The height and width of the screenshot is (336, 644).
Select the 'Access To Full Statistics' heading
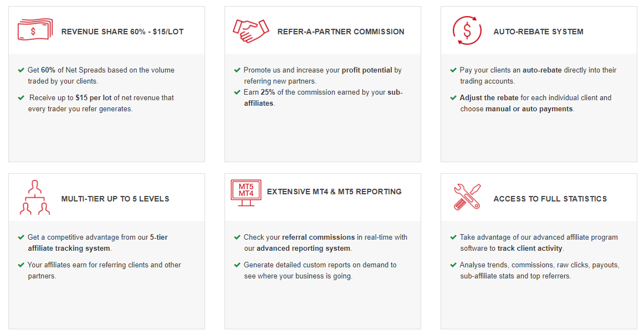click(x=550, y=199)
